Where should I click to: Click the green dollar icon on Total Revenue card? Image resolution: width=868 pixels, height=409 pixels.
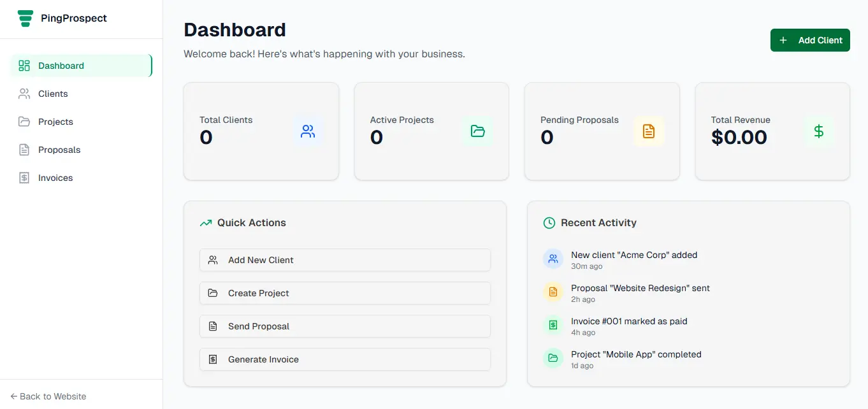click(820, 131)
